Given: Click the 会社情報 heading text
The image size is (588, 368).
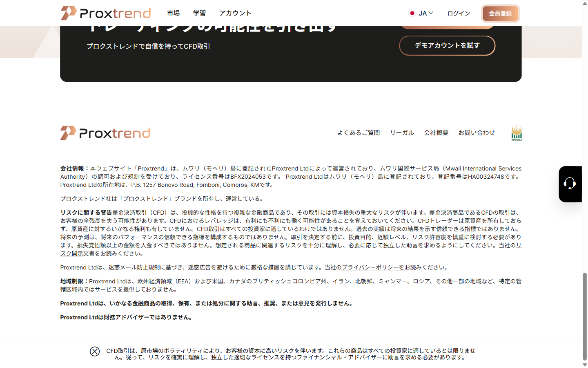Looking at the screenshot, I should 75,168.
